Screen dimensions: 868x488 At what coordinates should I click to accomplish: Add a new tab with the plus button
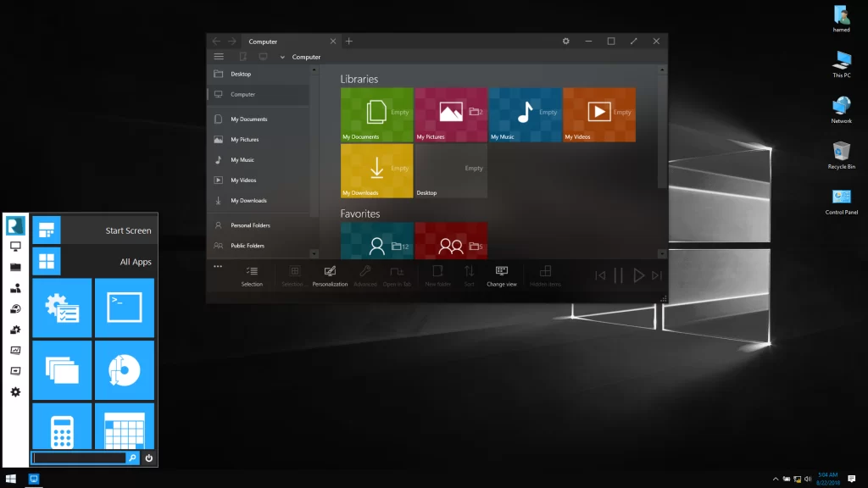[348, 42]
